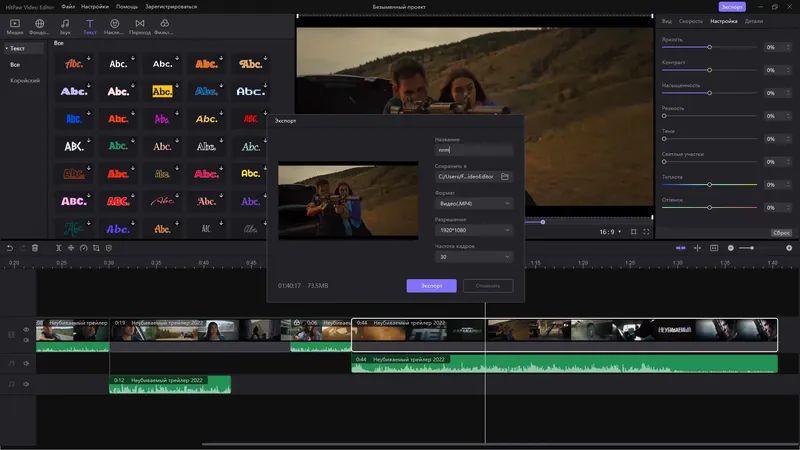
Task: Click the folder icon to browse save location
Action: pos(505,176)
